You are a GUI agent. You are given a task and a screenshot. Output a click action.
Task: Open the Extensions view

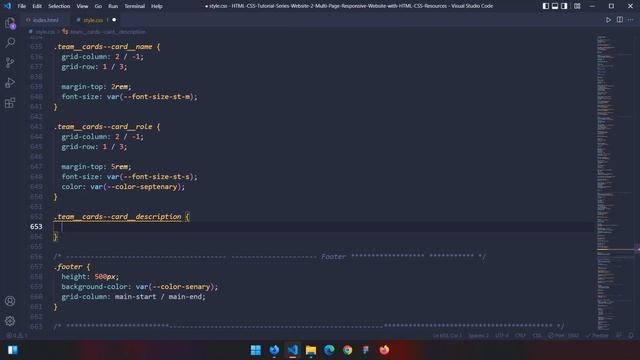coord(10,102)
